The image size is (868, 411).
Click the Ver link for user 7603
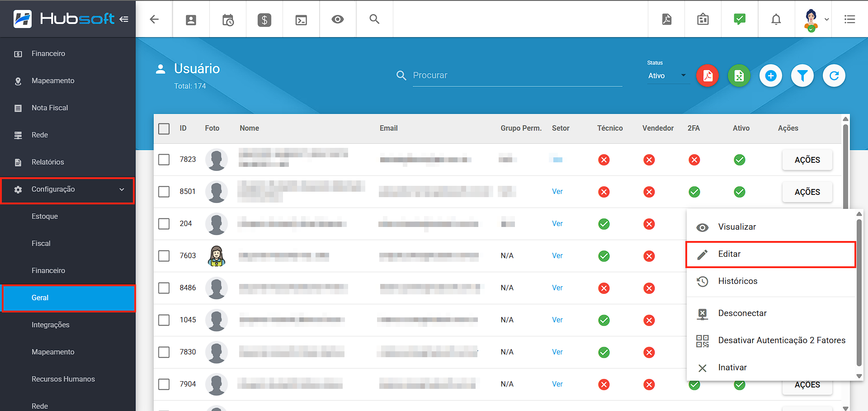[x=557, y=256]
